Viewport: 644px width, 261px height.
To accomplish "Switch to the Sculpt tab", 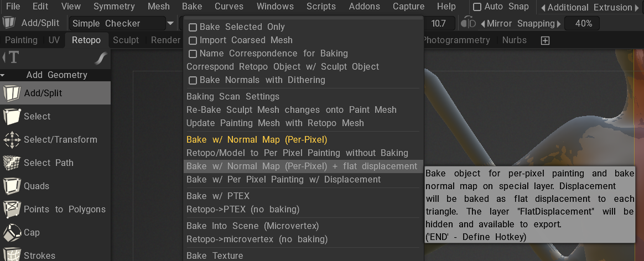I will coord(126,40).
